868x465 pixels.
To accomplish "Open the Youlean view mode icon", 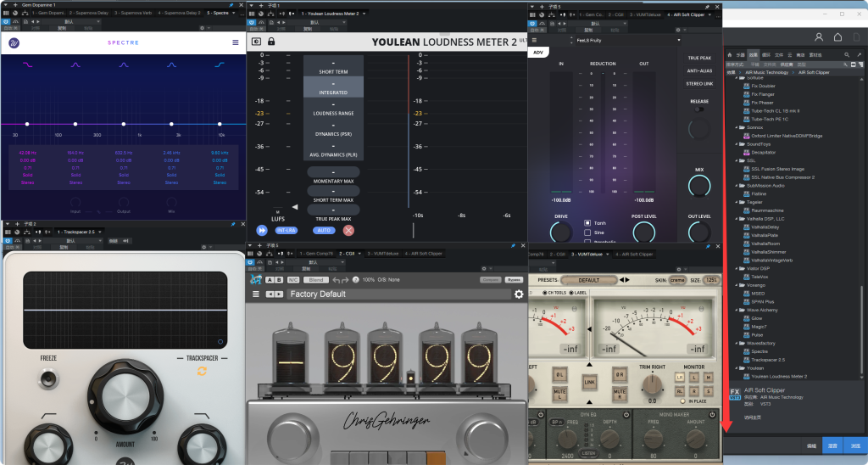I will 256,42.
